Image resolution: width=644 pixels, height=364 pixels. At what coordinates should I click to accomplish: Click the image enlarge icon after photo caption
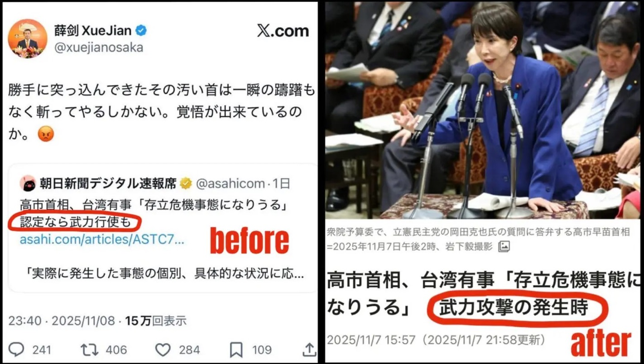click(x=504, y=247)
